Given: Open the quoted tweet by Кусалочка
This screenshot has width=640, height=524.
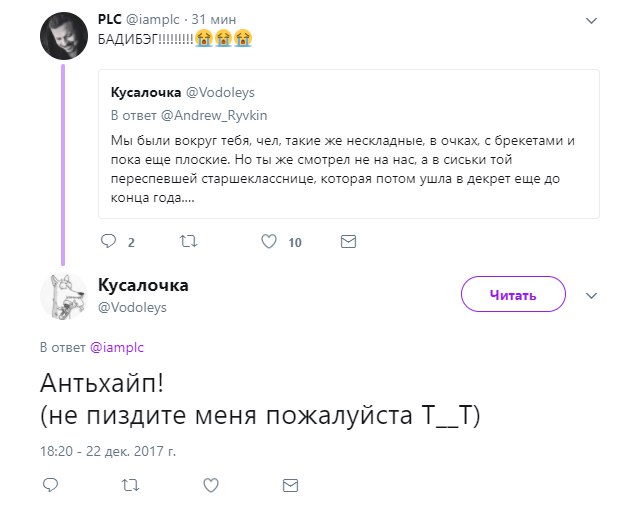Looking at the screenshot, I should point(349,160).
